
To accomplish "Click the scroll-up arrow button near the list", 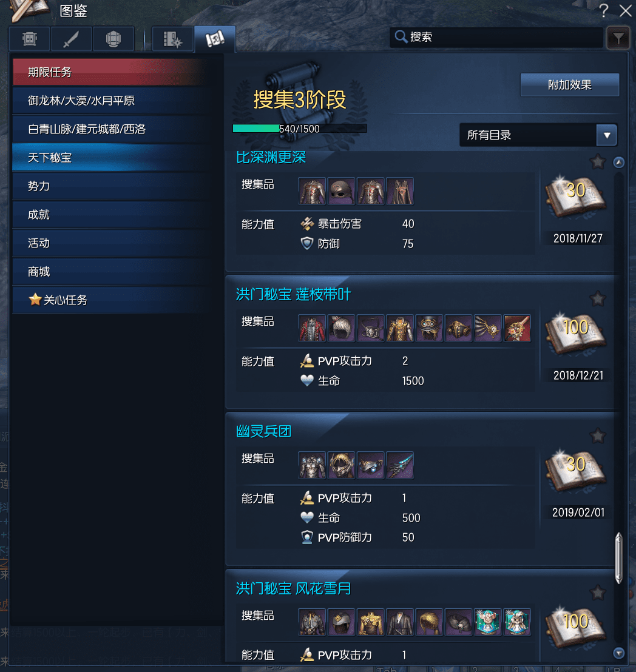I will click(x=618, y=163).
